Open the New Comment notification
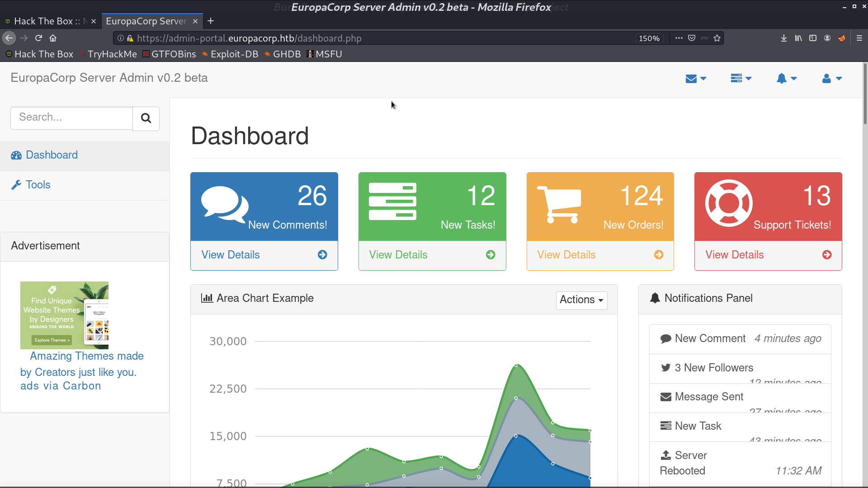The image size is (868, 488). (x=740, y=339)
